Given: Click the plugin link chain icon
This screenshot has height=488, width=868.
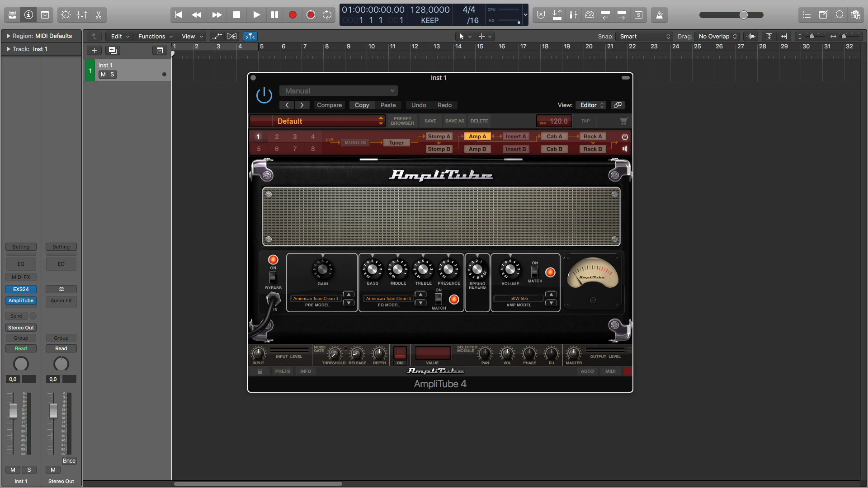Looking at the screenshot, I should [618, 105].
